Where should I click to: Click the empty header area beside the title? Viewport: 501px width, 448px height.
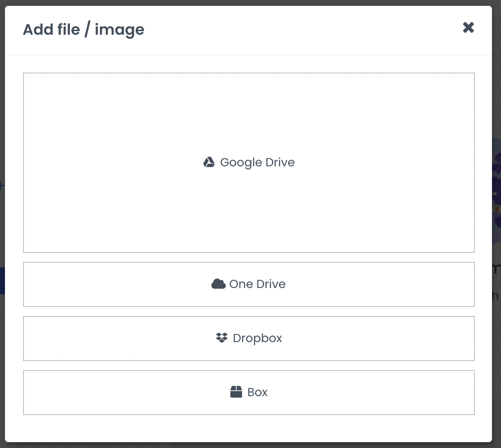pos(293,30)
